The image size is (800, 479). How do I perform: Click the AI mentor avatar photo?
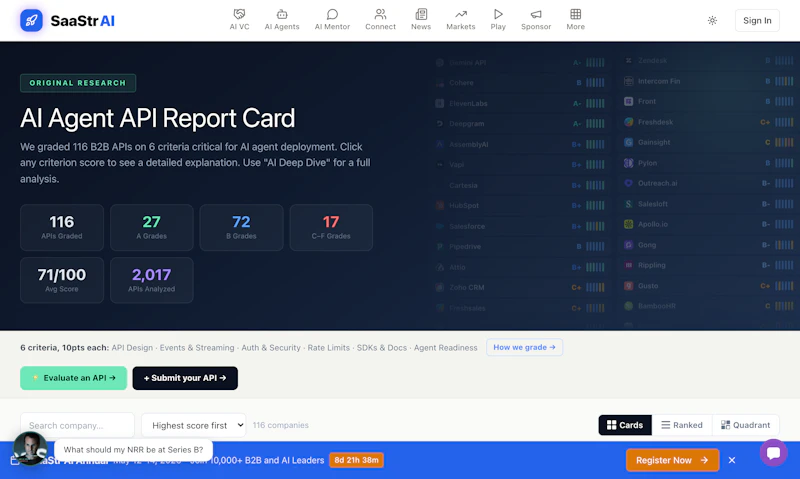coord(30,448)
